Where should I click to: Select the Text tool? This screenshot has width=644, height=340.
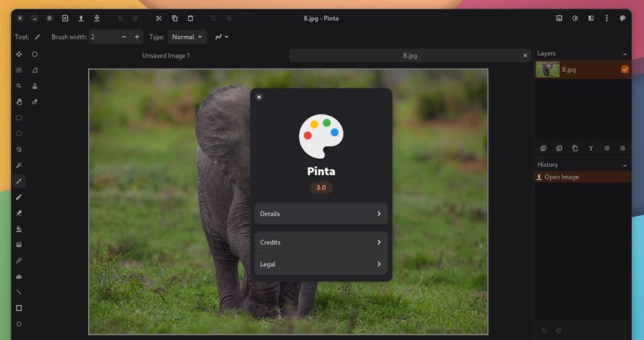click(x=19, y=276)
